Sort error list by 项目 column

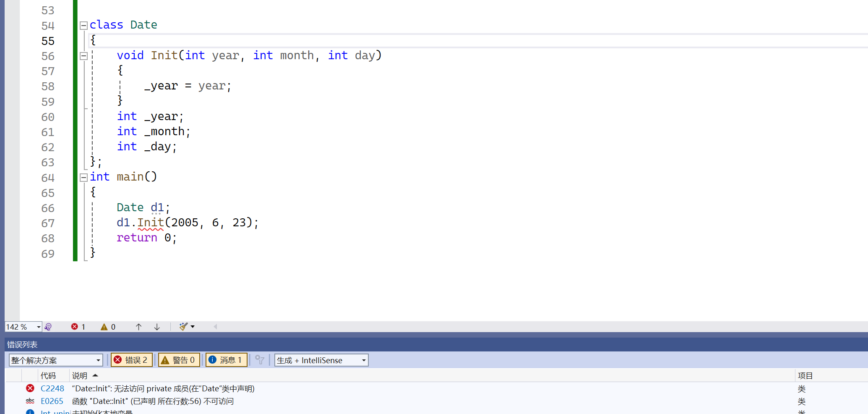pos(805,375)
